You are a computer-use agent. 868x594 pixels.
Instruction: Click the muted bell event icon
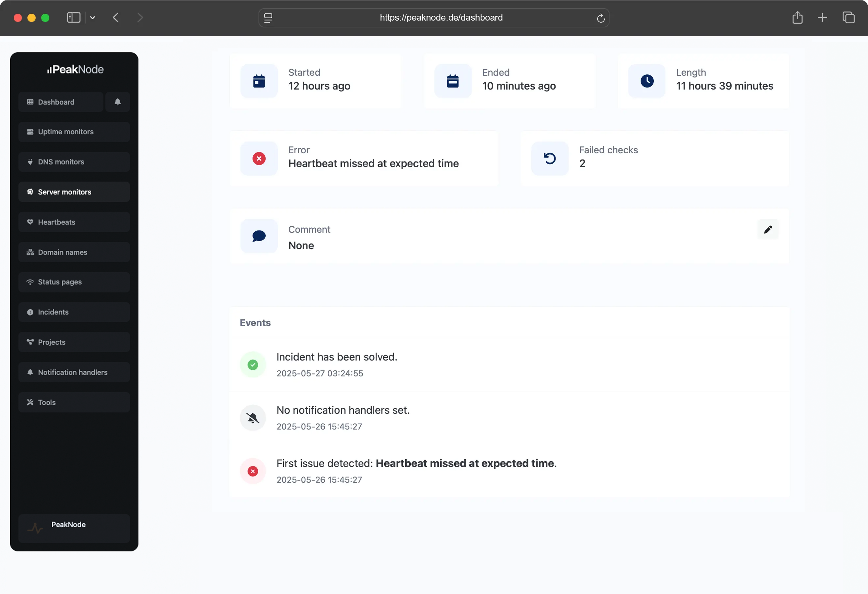[x=253, y=418]
